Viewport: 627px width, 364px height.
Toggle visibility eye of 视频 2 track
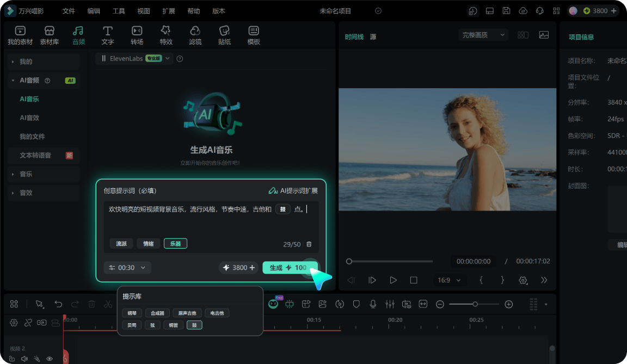click(x=50, y=359)
